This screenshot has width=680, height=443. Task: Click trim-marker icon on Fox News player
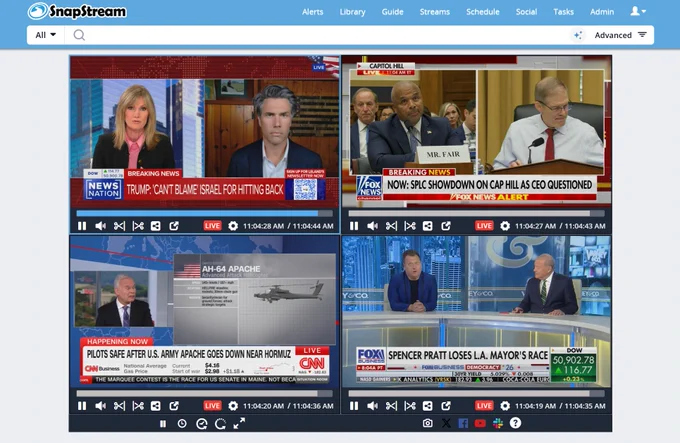410,226
